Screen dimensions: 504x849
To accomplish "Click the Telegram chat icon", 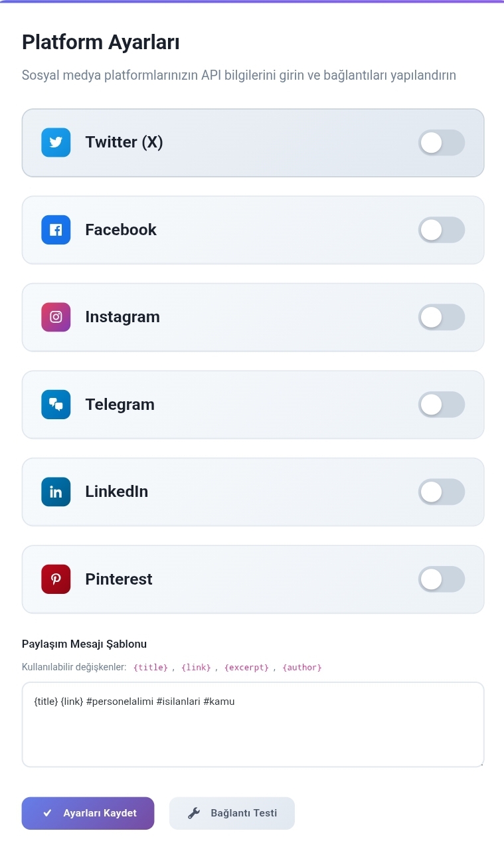I will click(x=56, y=405).
